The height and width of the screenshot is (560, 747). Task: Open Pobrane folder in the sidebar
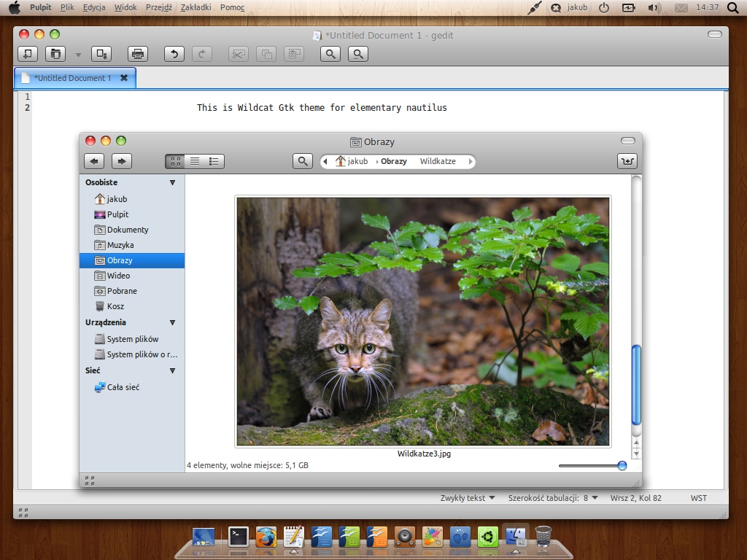[132, 291]
